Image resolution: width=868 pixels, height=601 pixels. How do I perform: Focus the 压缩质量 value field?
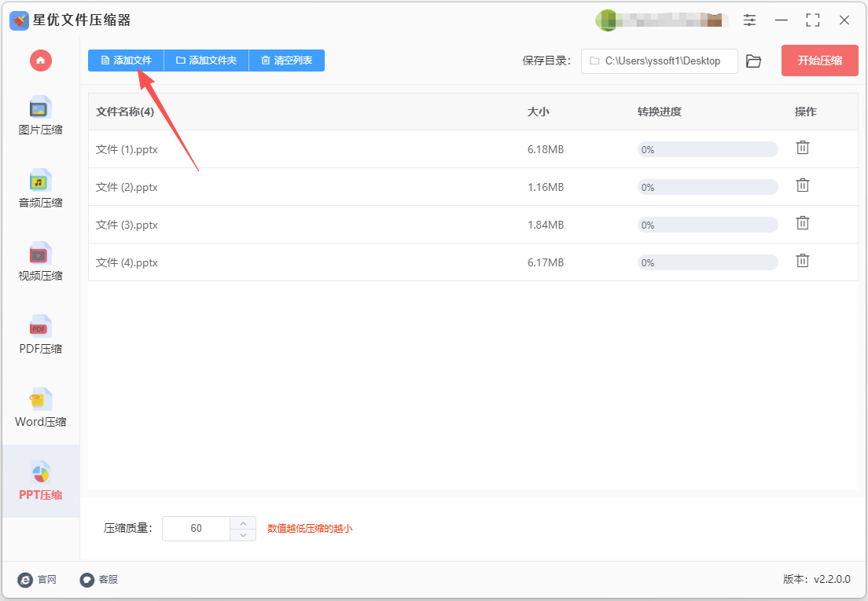coord(196,529)
